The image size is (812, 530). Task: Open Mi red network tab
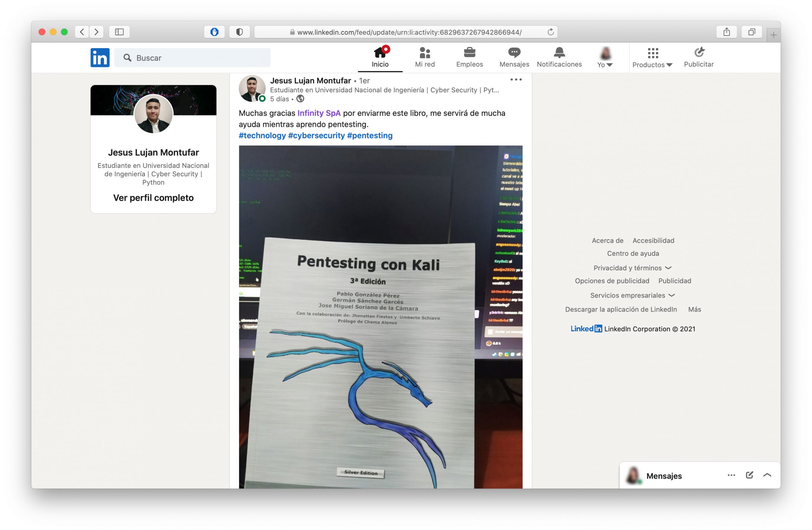pos(425,57)
